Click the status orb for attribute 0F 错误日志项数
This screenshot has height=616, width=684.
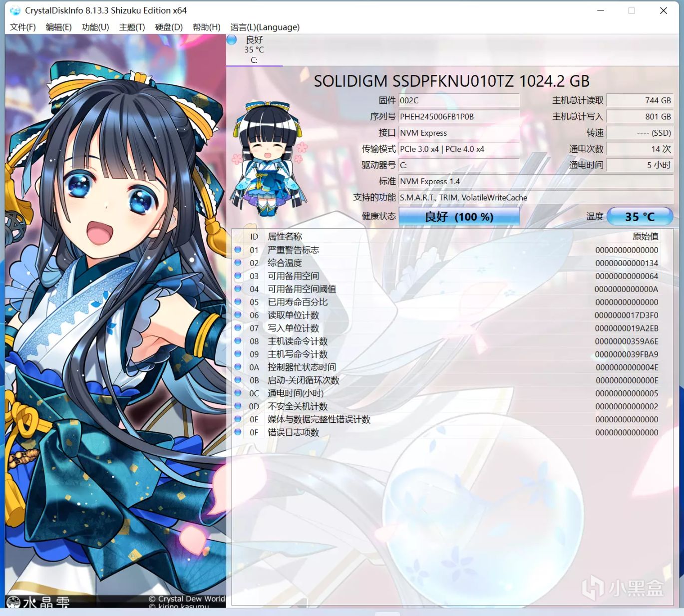238,432
